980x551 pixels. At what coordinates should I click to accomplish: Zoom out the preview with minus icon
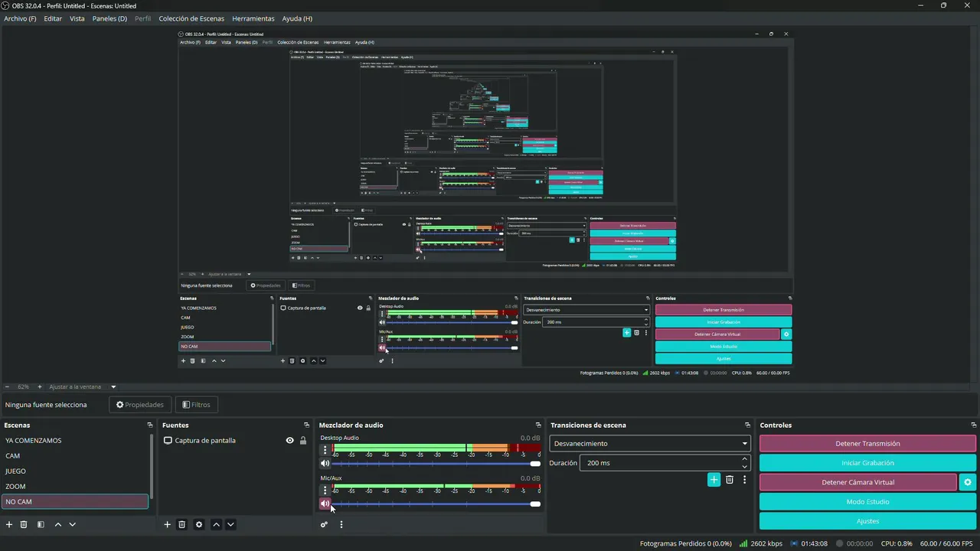(7, 387)
